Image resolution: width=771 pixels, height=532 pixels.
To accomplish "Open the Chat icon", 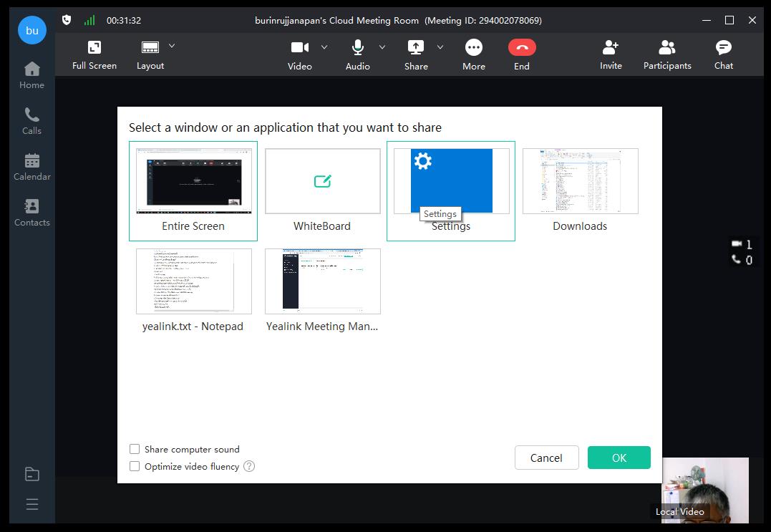I will point(723,48).
